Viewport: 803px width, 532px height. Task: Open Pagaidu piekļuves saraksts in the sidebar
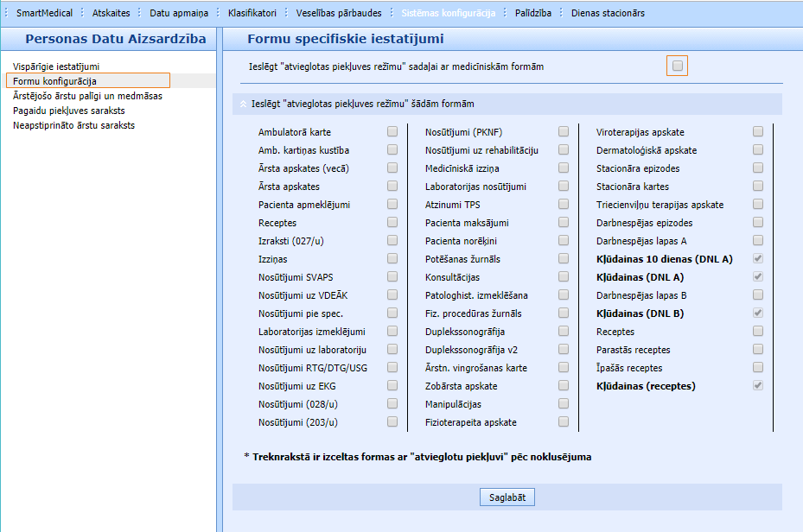point(69,111)
